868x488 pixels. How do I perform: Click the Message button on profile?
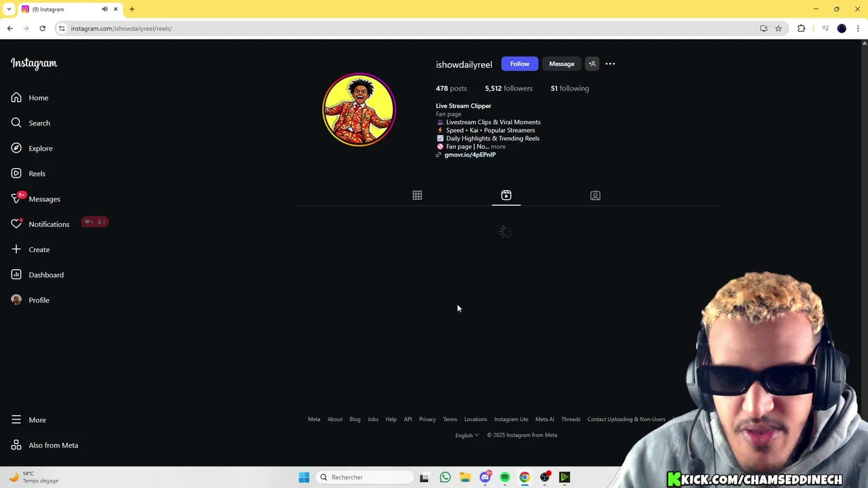[x=561, y=64]
